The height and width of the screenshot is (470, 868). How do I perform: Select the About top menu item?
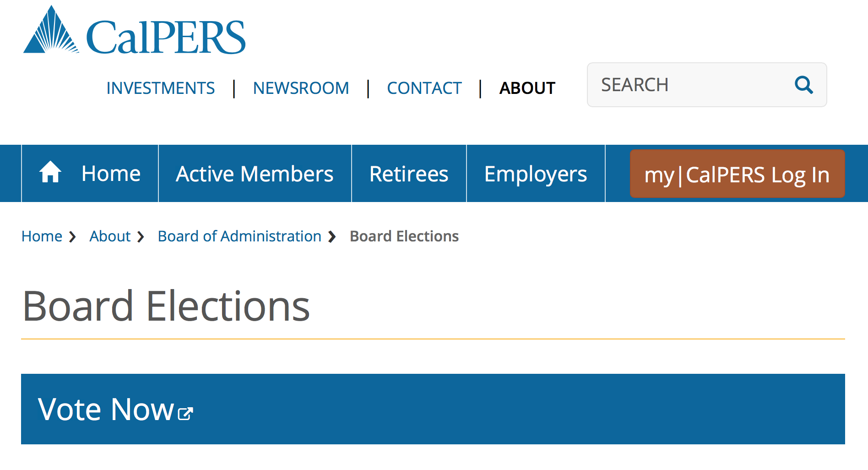coord(527,88)
